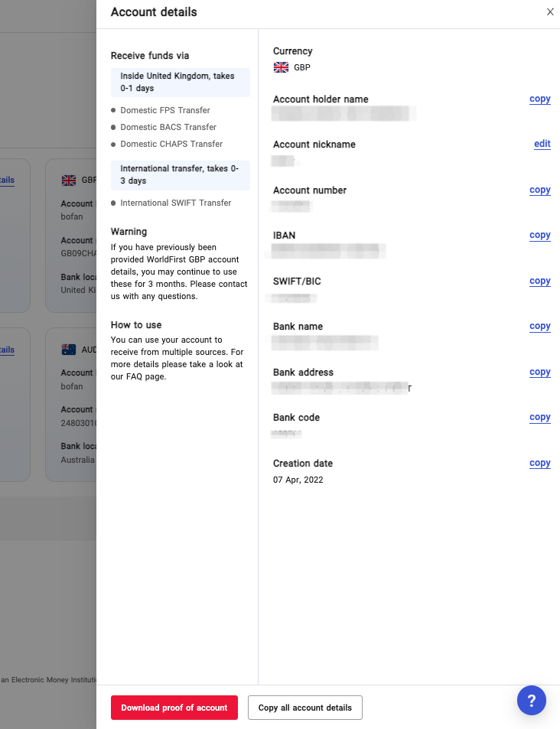Viewport: 560px width, 729px height.
Task: Edit the account nickname
Action: click(x=542, y=144)
